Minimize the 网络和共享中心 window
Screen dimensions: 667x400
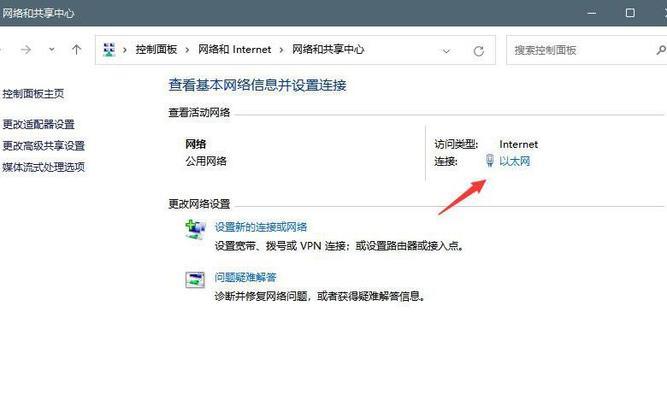pyautogui.click(x=592, y=13)
